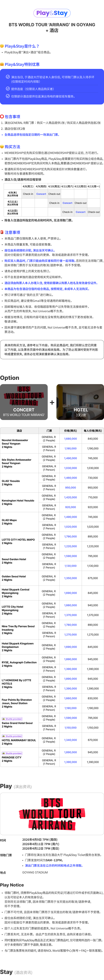Select the CONCERT option card image
Screen dimensions: 104x980
[24, 402]
